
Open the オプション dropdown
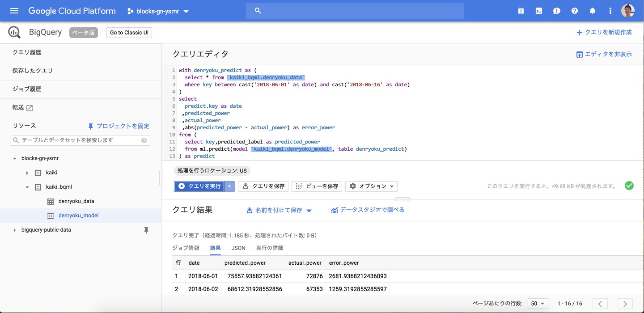click(x=371, y=186)
